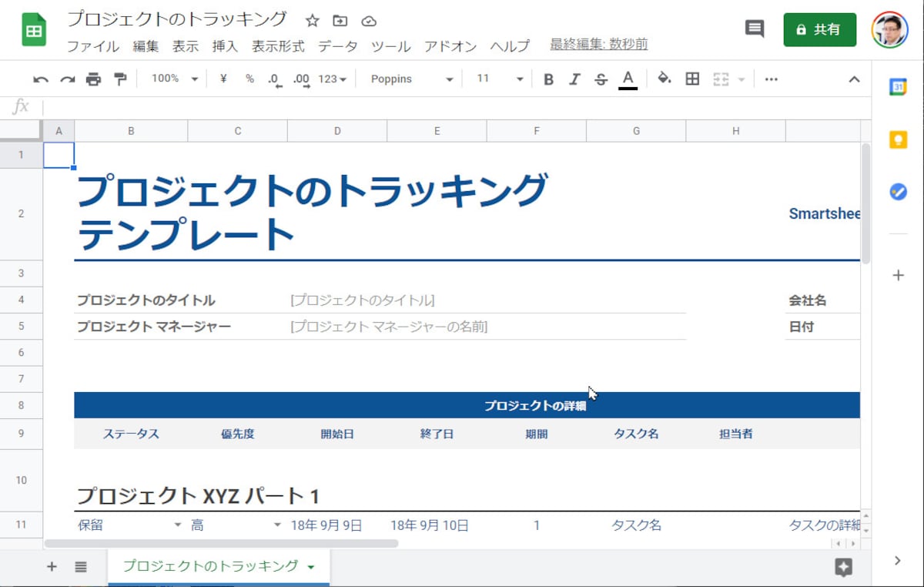Open the Explore button
The width and height of the screenshot is (924, 587).
click(843, 568)
